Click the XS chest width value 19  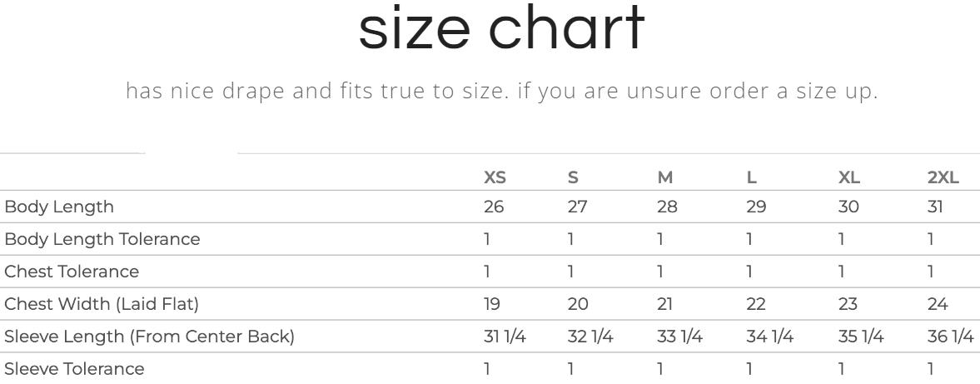pyautogui.click(x=492, y=304)
